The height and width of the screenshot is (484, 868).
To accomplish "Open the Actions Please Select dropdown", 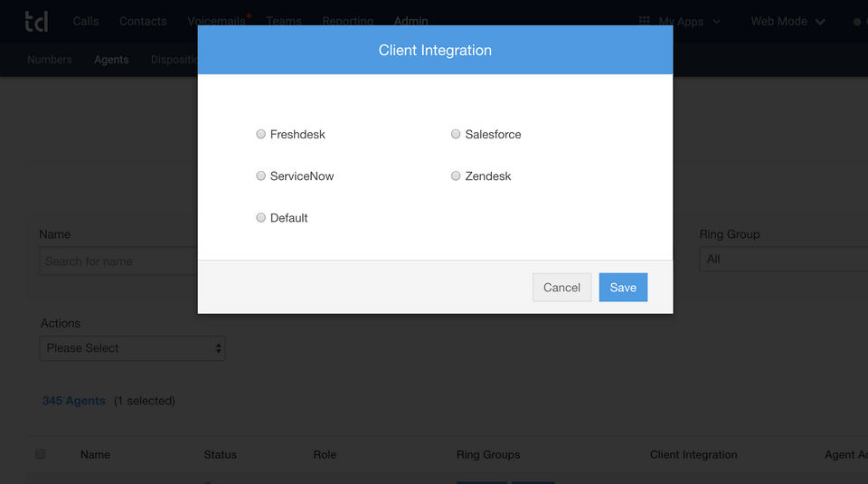I will tap(132, 348).
